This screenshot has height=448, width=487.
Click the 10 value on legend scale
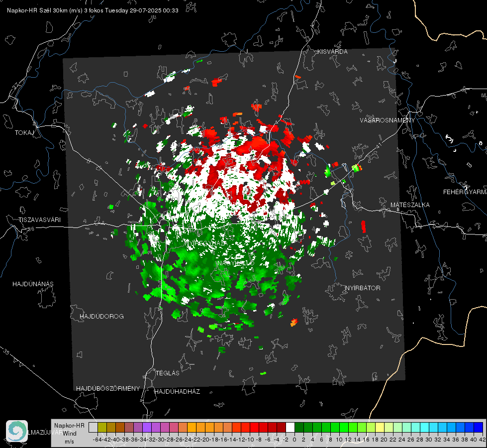pyautogui.click(x=339, y=440)
